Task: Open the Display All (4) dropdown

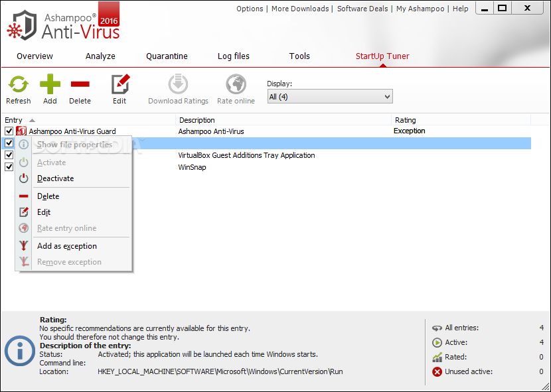Action: click(x=330, y=97)
